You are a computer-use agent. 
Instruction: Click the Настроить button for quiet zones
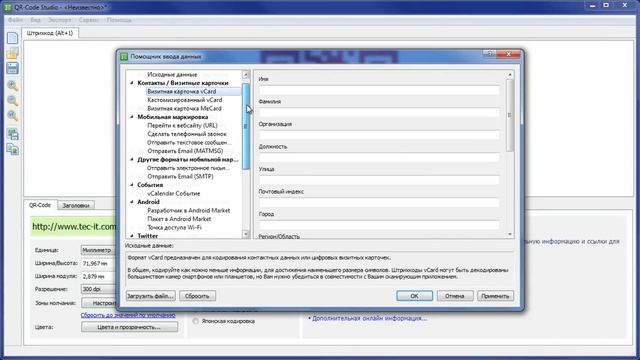click(98, 303)
